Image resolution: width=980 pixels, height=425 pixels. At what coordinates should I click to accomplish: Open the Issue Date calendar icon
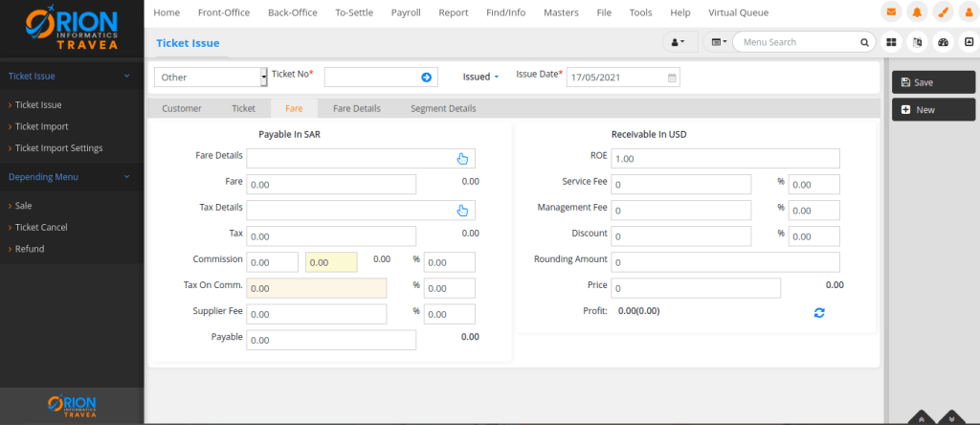672,78
